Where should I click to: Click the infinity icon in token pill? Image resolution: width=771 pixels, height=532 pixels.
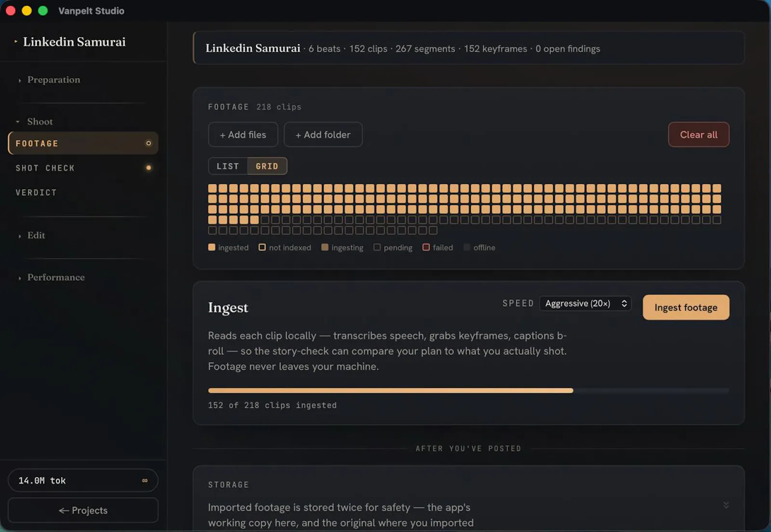[x=145, y=480]
